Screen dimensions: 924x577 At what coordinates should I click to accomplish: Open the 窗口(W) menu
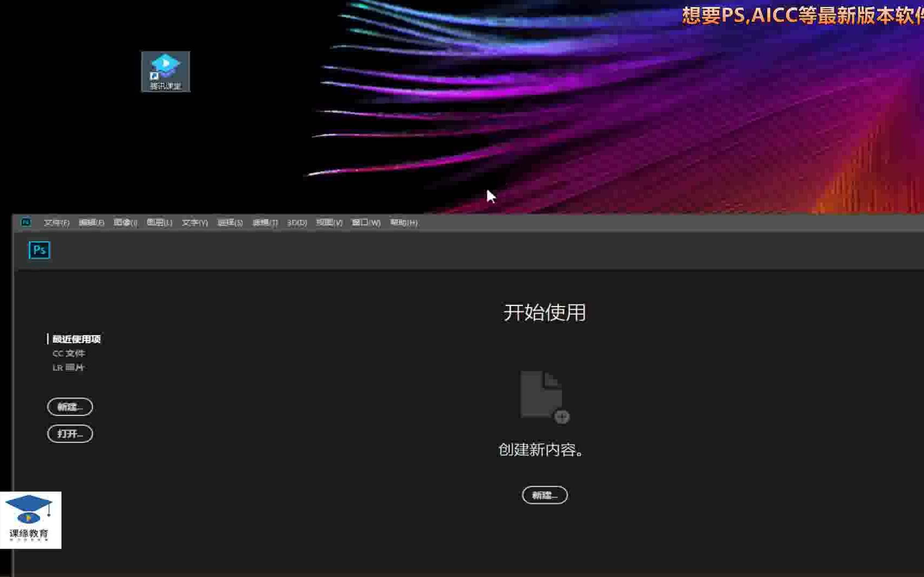366,223
